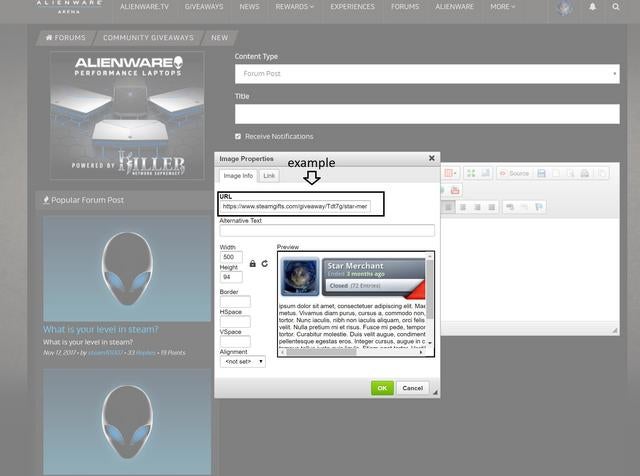The image size is (640, 476).
Task: Click the reset size icon
Action: pos(264,264)
